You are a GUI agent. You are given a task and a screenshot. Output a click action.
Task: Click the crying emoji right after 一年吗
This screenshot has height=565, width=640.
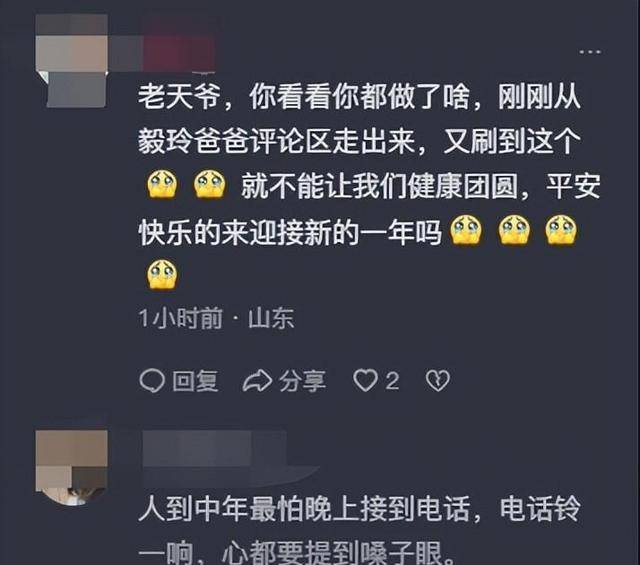point(466,230)
